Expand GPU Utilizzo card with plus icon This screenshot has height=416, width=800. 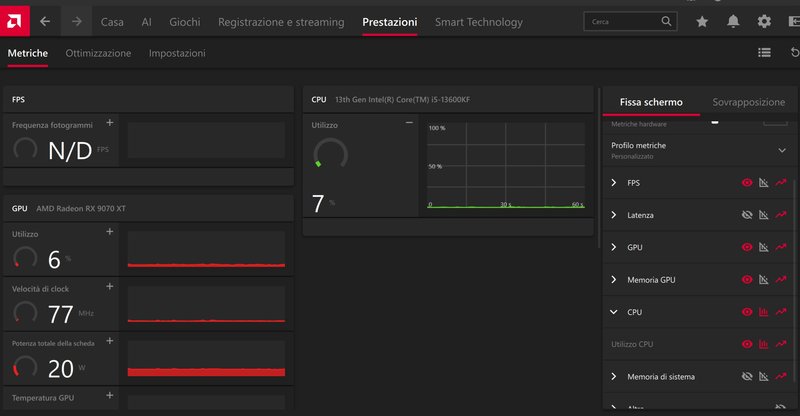point(110,232)
